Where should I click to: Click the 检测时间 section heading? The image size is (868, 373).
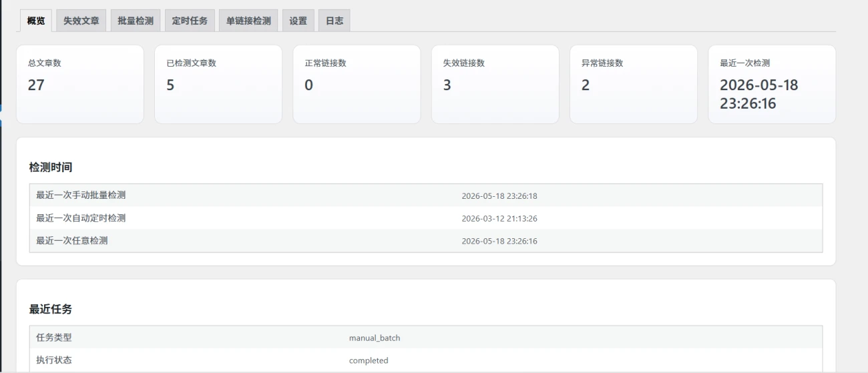(51, 167)
